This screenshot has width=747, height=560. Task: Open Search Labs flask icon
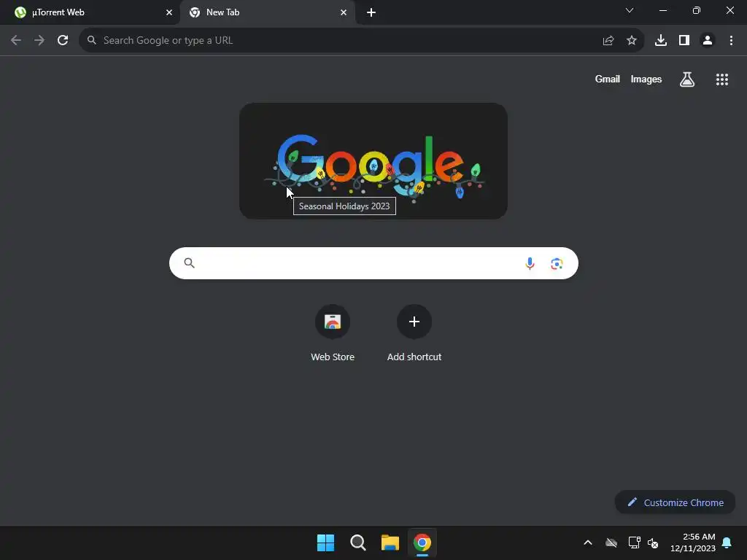(687, 79)
